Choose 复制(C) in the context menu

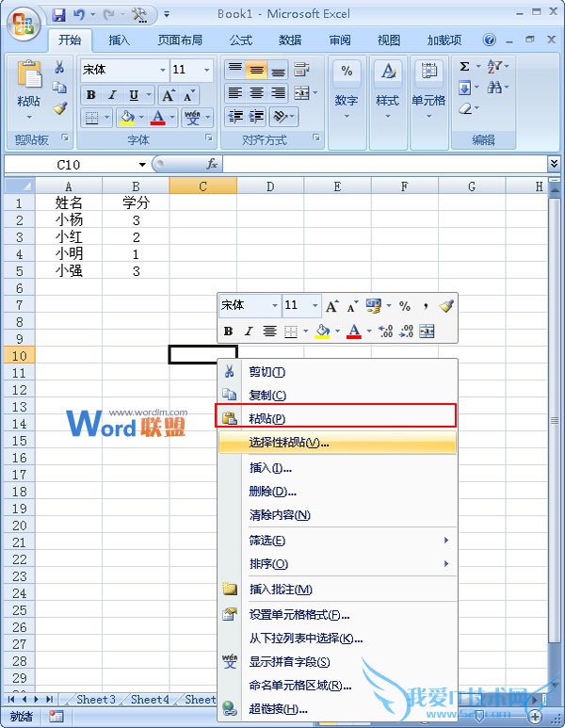coord(337,396)
